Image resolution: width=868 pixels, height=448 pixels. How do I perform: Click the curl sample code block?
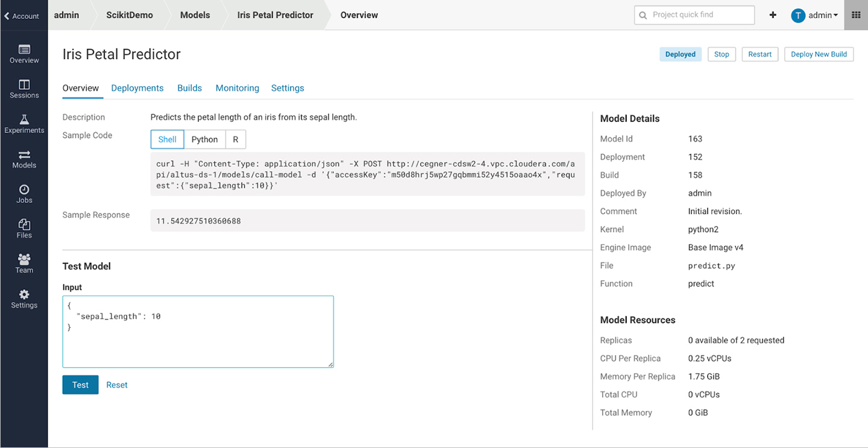(368, 174)
